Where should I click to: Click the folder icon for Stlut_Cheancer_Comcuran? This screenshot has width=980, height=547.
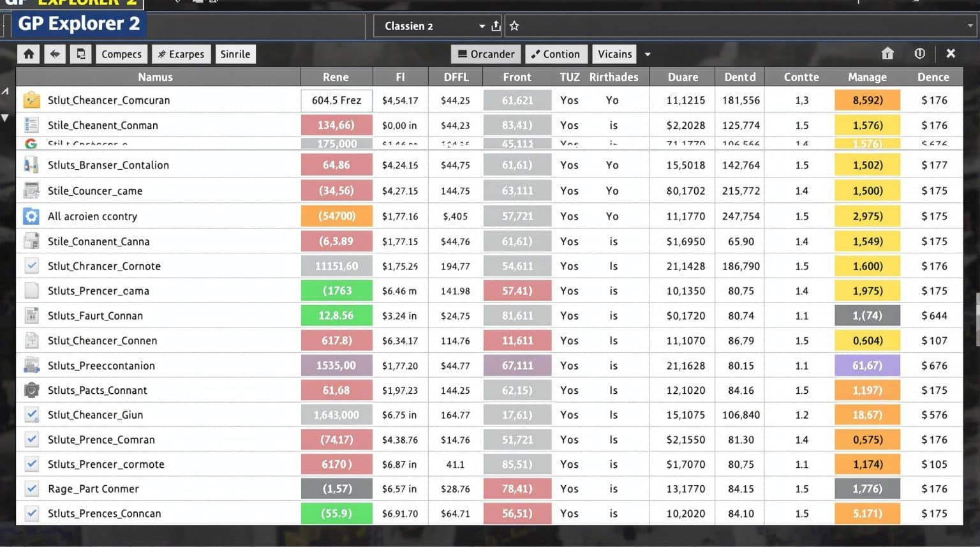tap(31, 100)
